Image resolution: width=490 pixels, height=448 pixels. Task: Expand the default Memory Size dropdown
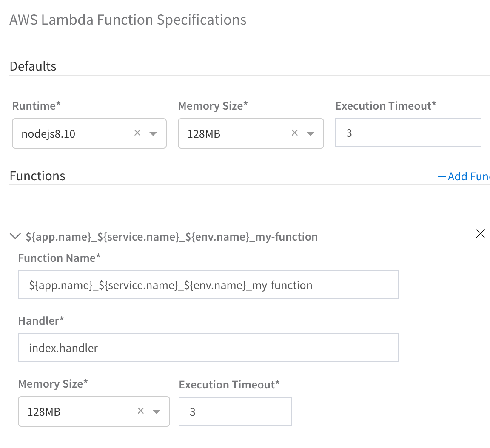tap(311, 133)
